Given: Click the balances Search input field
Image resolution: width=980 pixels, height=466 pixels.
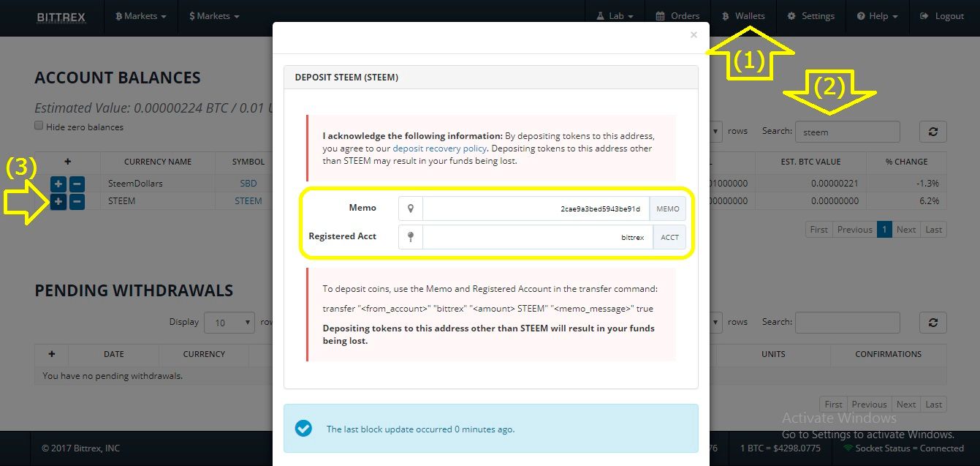Looking at the screenshot, I should [847, 132].
